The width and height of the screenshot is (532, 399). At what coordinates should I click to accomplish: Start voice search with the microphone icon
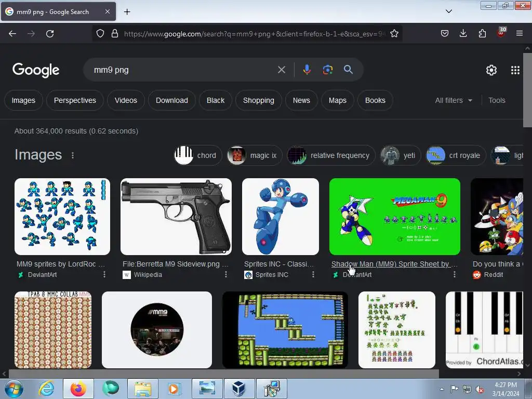pos(307,70)
